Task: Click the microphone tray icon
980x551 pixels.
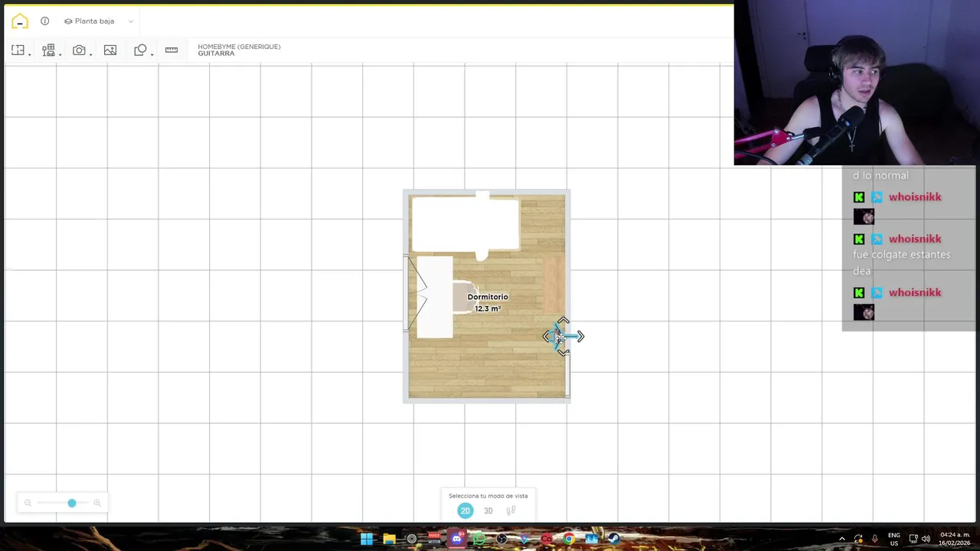Action: point(874,539)
